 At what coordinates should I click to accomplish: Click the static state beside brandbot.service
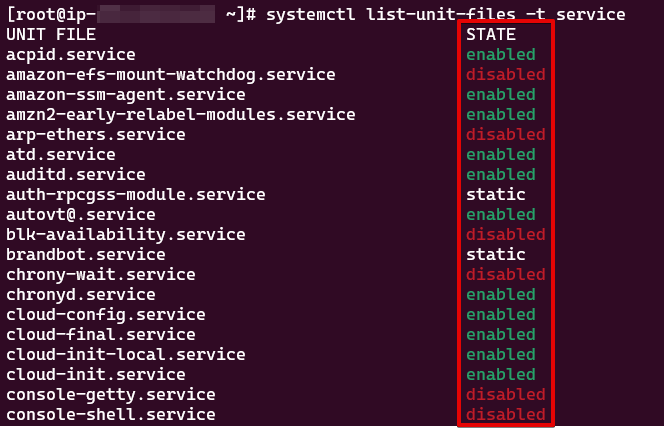point(496,254)
